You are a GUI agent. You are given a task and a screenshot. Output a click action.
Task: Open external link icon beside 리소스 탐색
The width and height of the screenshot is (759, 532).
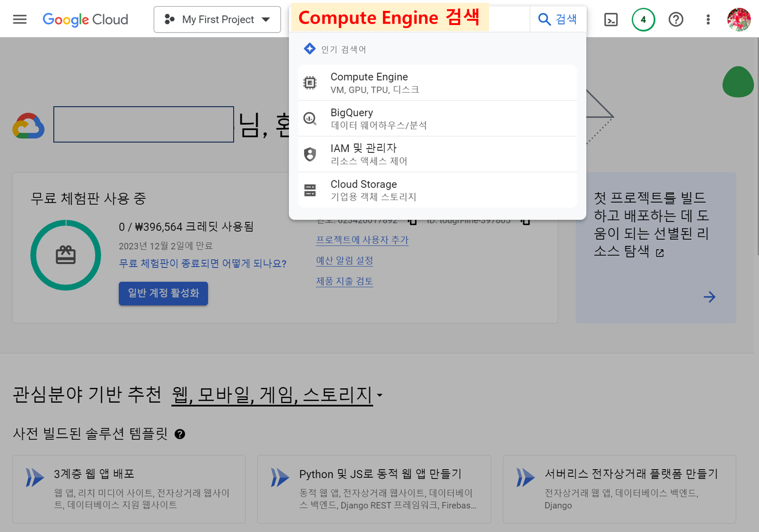click(x=660, y=253)
